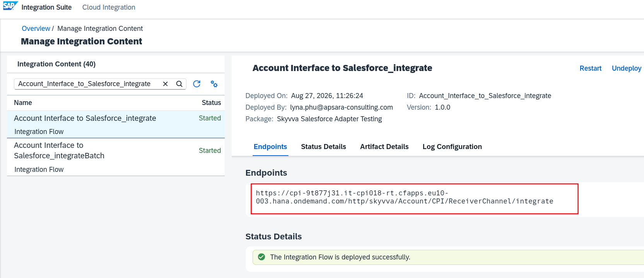644x278 pixels.
Task: Click the package name Skyvva Salesforce Adapter Testing
Action: coord(330,119)
